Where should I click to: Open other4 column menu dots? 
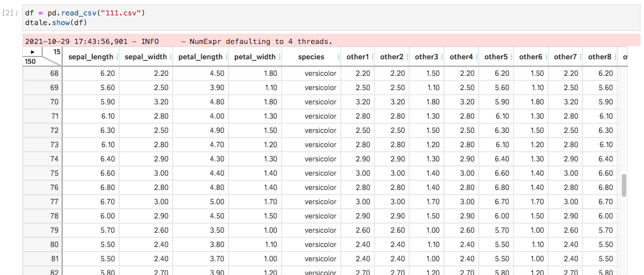click(476, 57)
